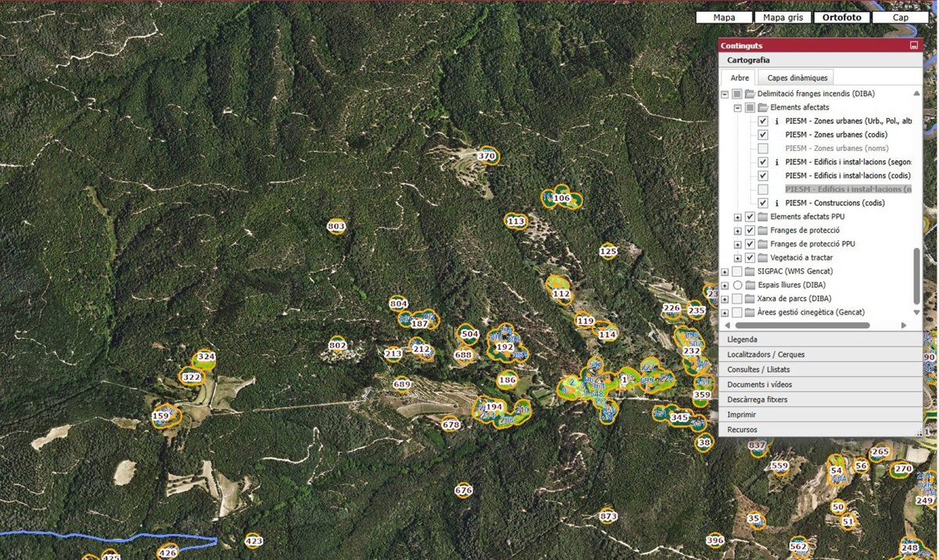The width and height of the screenshot is (939, 560).
Task: Minimize the Continguts panel
Action: pos(913,46)
